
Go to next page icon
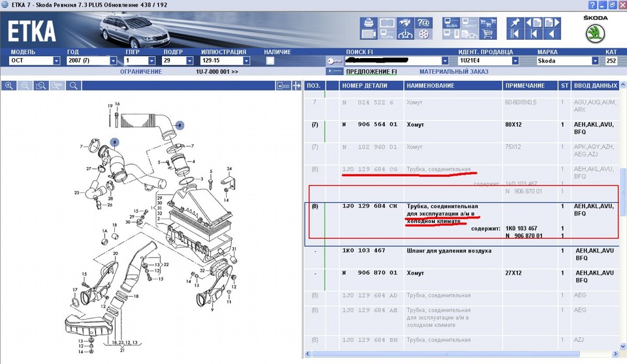coord(552,23)
